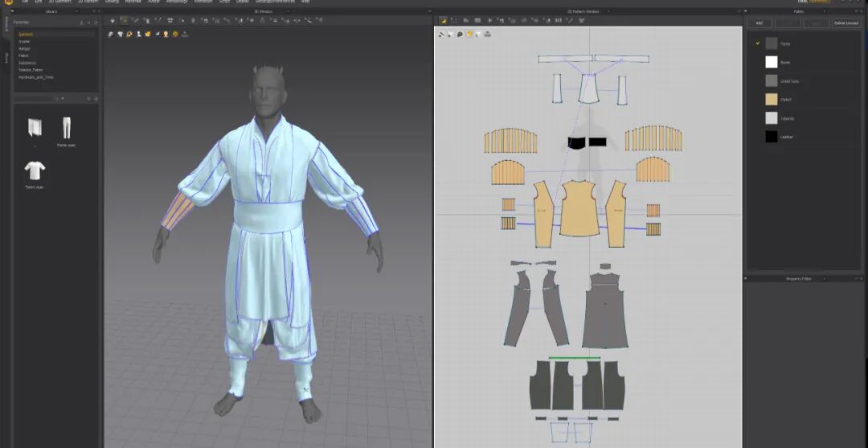This screenshot has width=868, height=448.
Task: Open the Display menu
Action: tap(243, 2)
